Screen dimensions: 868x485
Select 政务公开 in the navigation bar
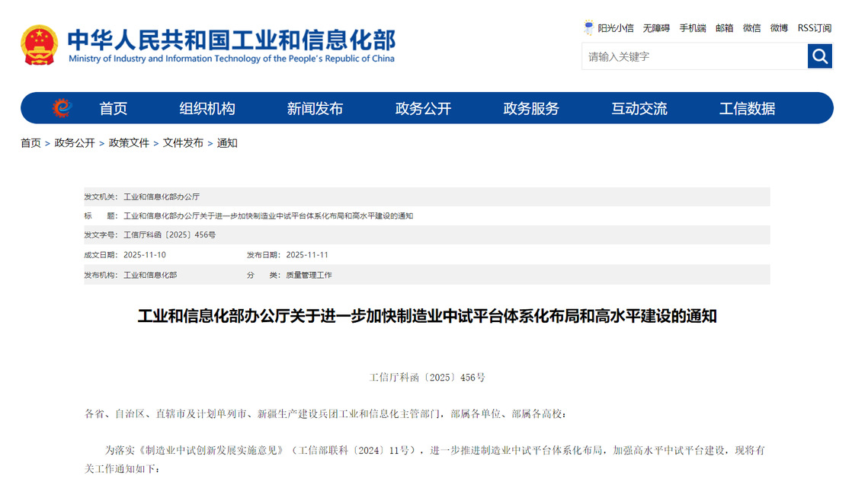coord(423,109)
